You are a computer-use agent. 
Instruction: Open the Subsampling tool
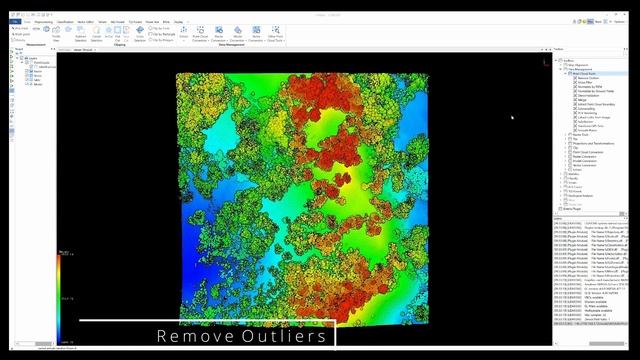pos(586,109)
